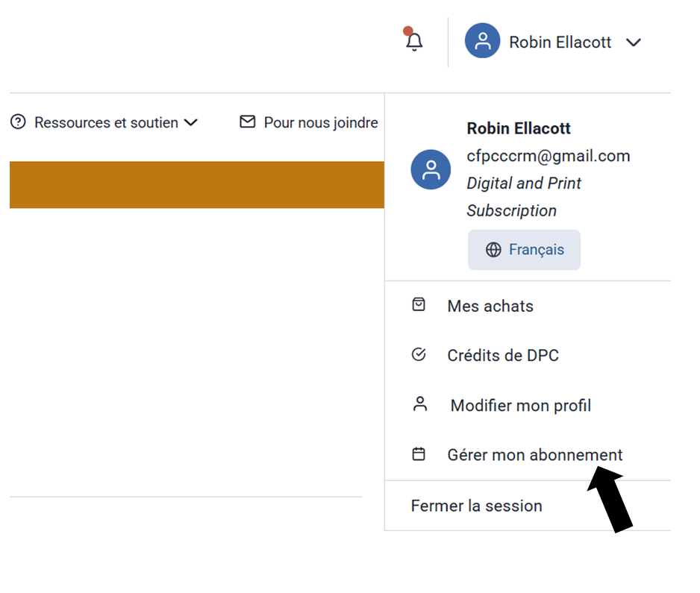
Task: Click the question mark help icon
Action: (x=18, y=122)
